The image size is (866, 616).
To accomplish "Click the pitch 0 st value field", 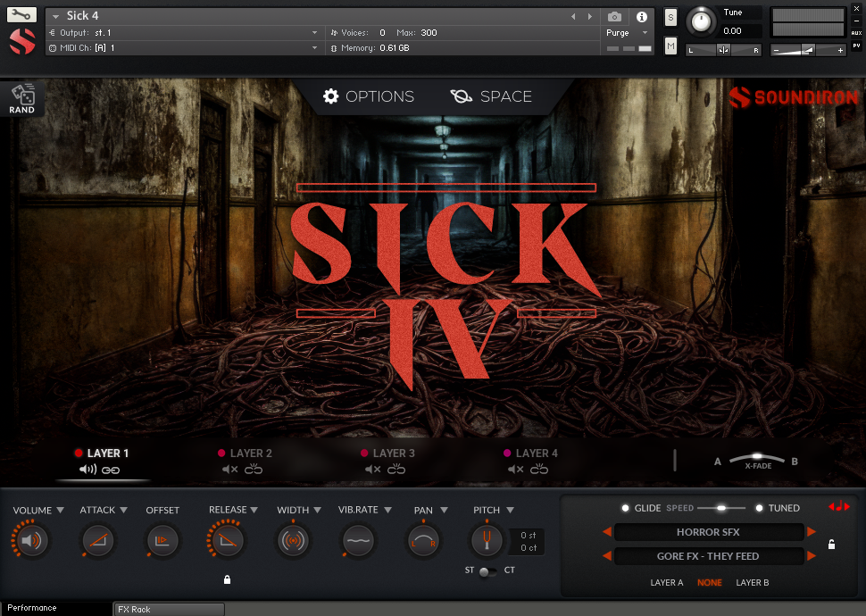I will (x=528, y=535).
